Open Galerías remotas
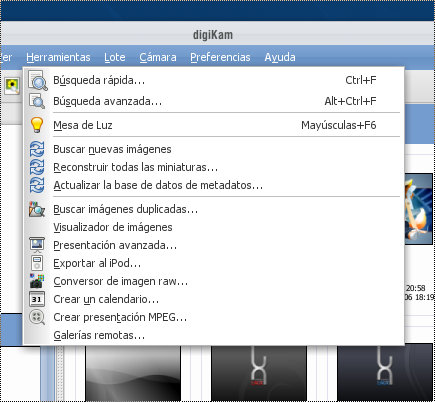The height and width of the screenshot is (402, 435). click(213, 335)
